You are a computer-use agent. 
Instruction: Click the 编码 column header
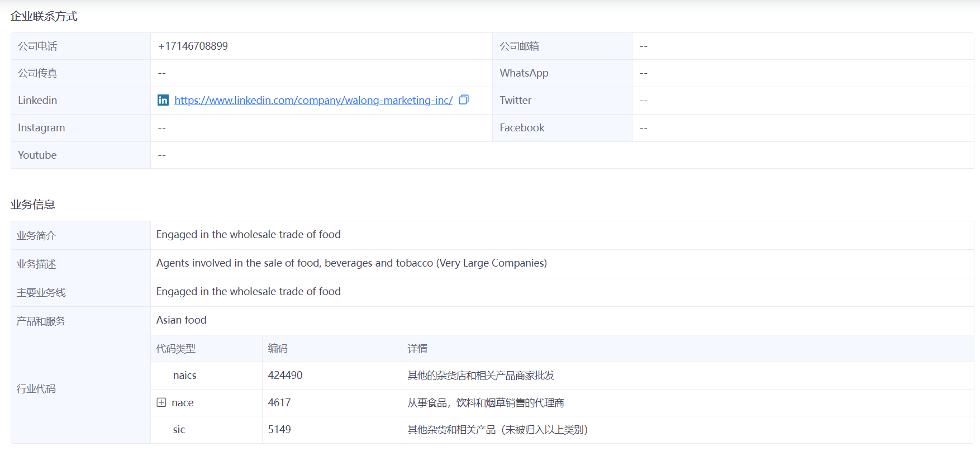tap(277, 348)
